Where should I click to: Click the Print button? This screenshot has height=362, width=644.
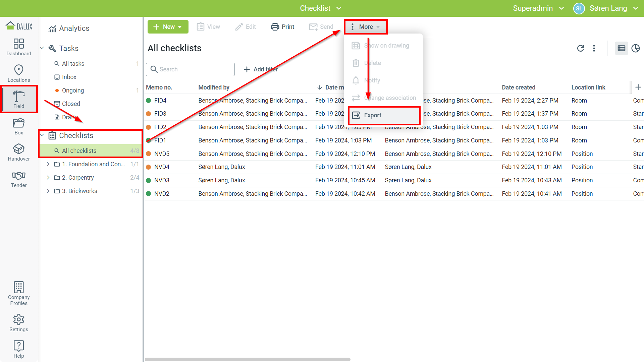282,27
